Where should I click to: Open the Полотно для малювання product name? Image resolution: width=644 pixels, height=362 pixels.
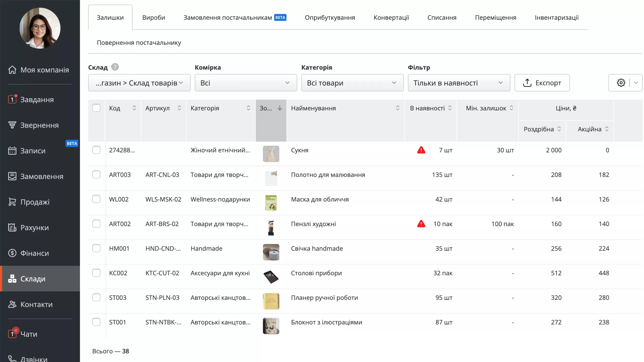(x=328, y=174)
